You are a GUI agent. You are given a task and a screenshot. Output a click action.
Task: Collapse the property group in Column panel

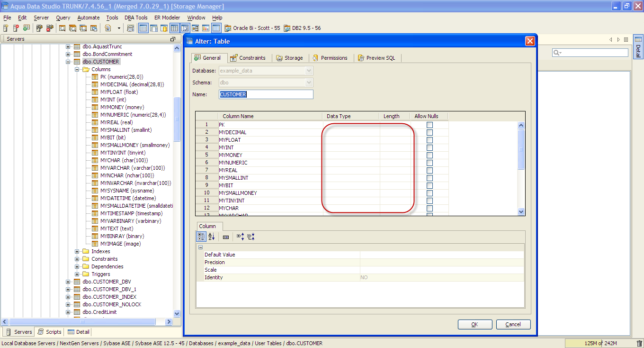[x=200, y=247]
